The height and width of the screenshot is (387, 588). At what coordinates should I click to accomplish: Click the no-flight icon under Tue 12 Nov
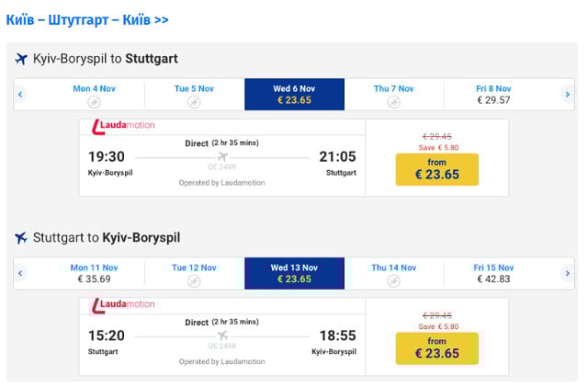(x=194, y=280)
